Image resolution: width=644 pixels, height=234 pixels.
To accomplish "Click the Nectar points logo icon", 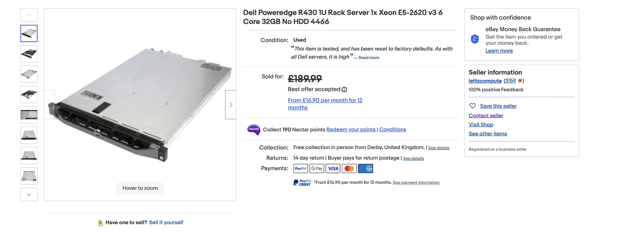I will pos(254,129).
